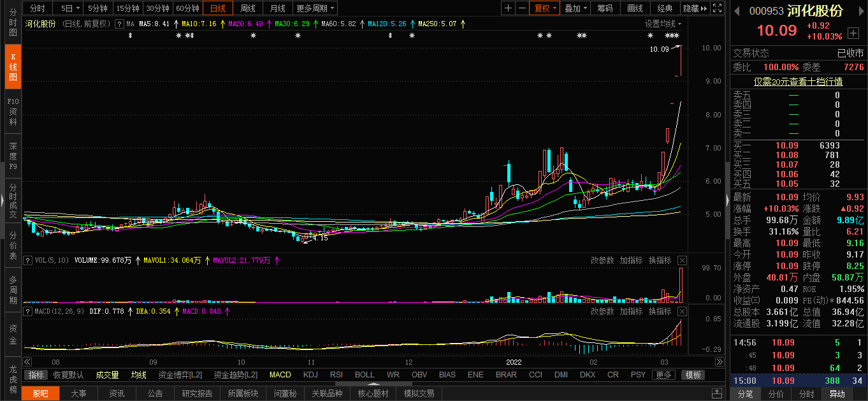Close the VOL indicator panel
Viewport: 868px width, 401px height.
coord(682,260)
